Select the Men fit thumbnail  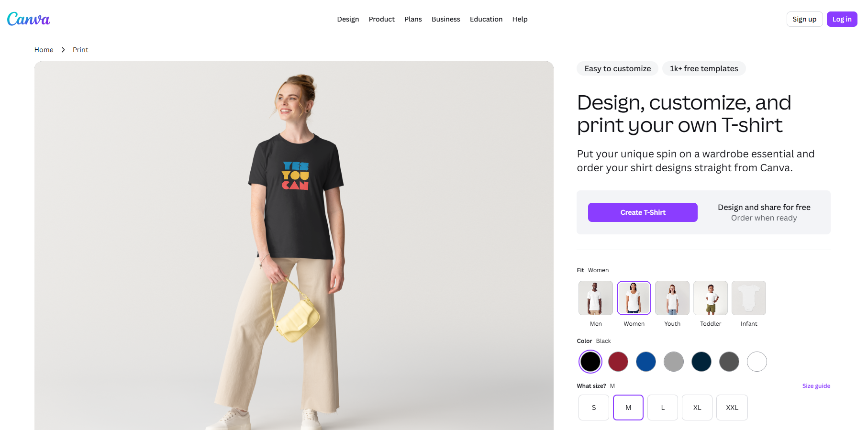coord(595,298)
